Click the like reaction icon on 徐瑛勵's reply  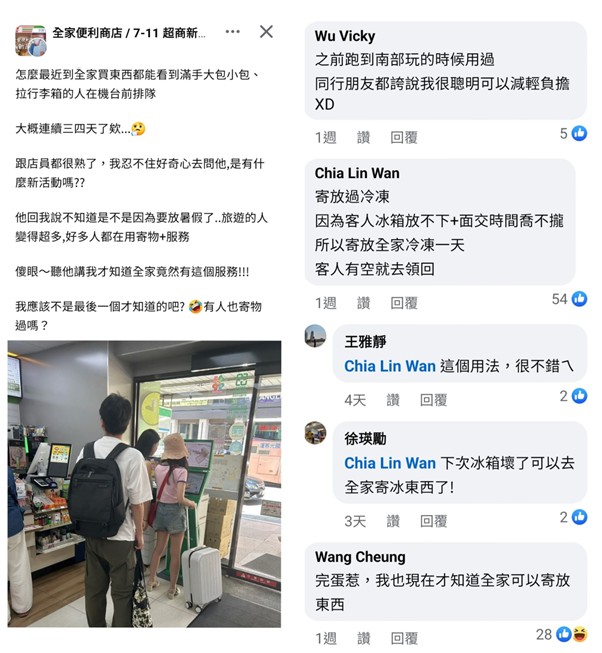(579, 517)
